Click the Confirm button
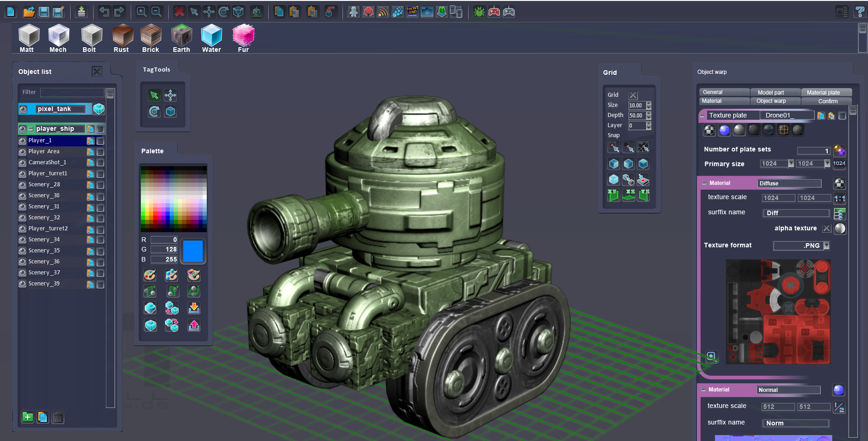Screen dimensions: 868x441 pos(828,101)
